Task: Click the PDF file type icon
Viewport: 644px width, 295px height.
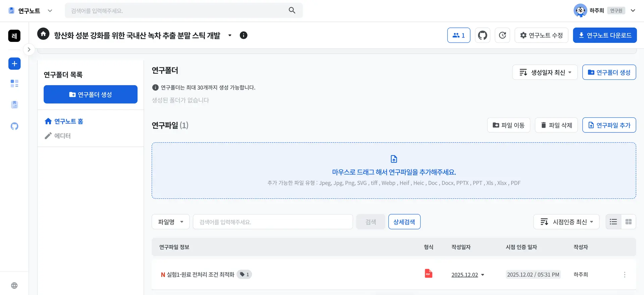Action: [x=428, y=274]
